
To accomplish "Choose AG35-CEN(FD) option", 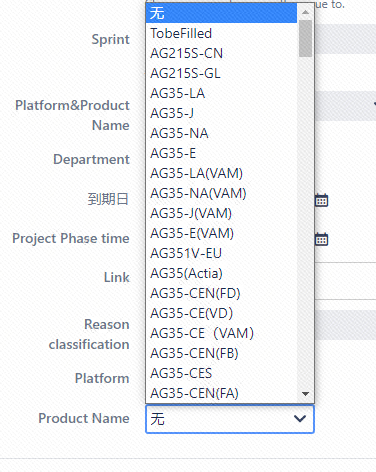I will point(221,293).
